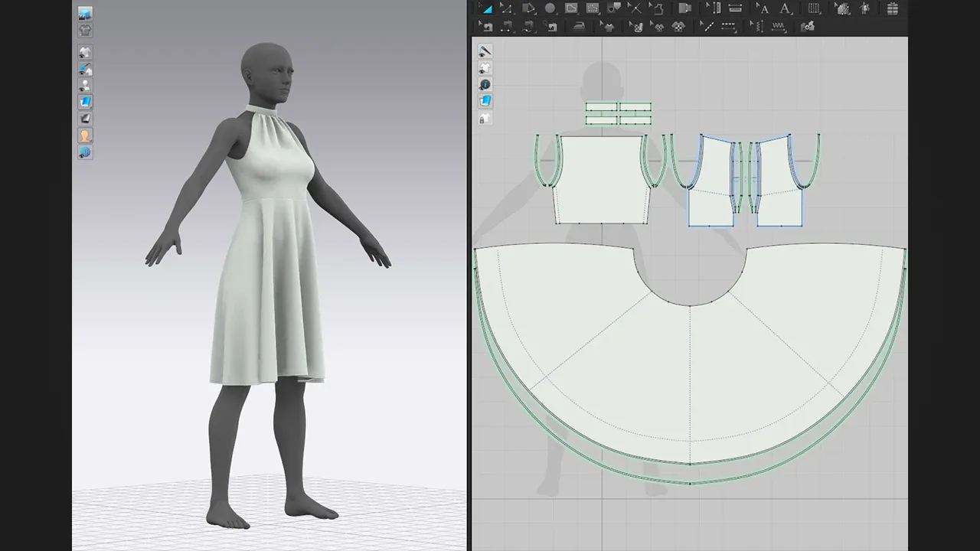
Task: Toggle 2D pattern shirt visibility
Action: point(485,68)
